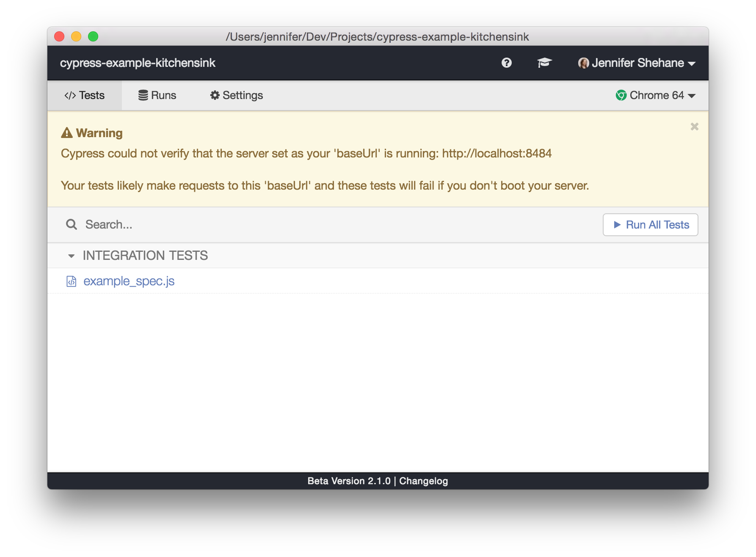Open the example_spec.js test file
The width and height of the screenshot is (756, 557).
pyautogui.click(x=129, y=281)
